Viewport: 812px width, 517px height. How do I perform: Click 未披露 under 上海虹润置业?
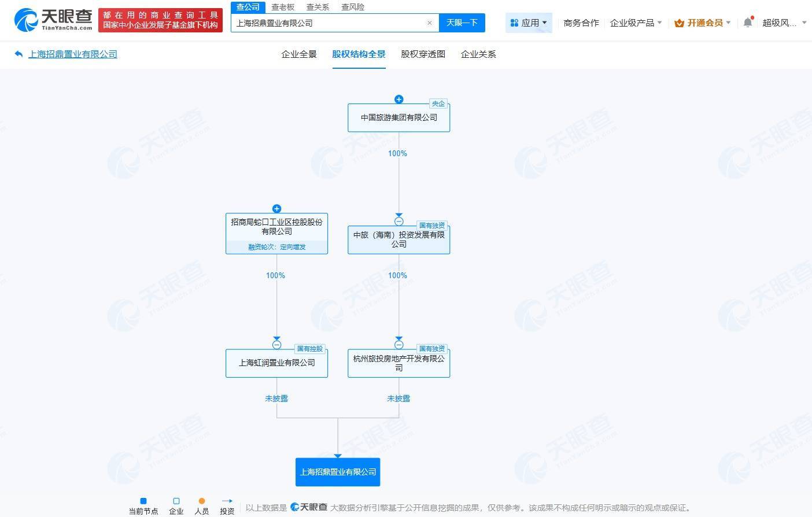276,398
